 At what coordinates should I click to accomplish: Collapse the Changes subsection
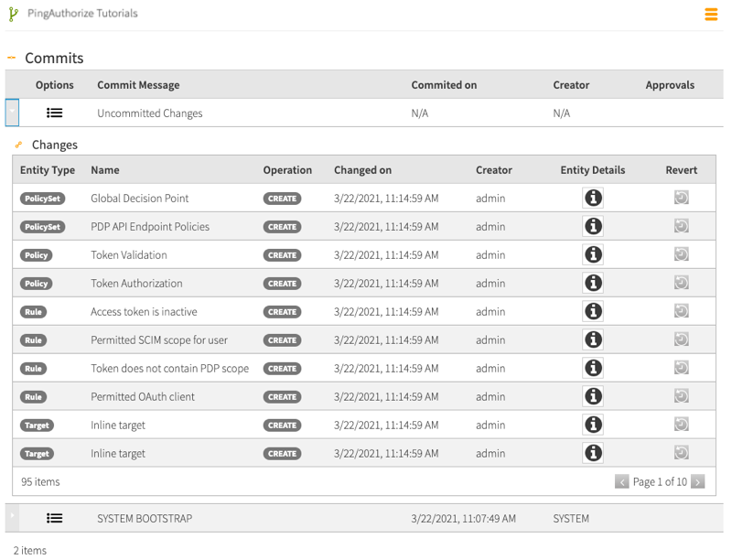(x=18, y=145)
